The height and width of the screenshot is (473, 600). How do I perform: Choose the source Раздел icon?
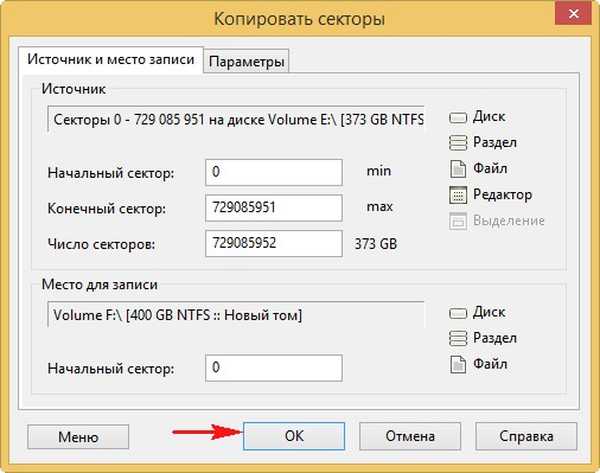(458, 143)
